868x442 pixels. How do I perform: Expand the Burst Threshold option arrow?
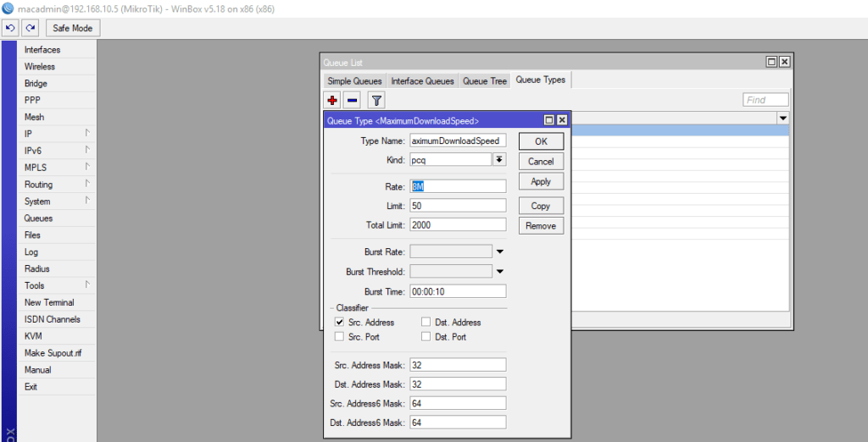point(499,272)
